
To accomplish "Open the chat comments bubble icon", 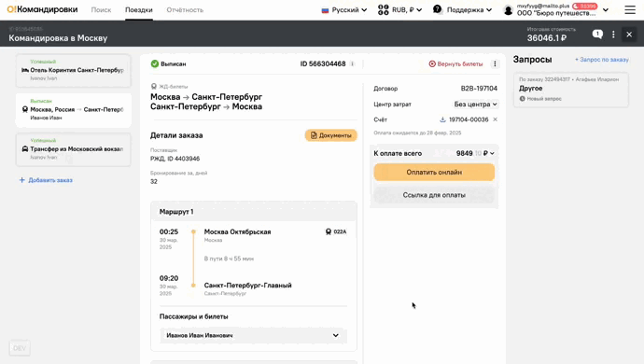I will (x=597, y=35).
